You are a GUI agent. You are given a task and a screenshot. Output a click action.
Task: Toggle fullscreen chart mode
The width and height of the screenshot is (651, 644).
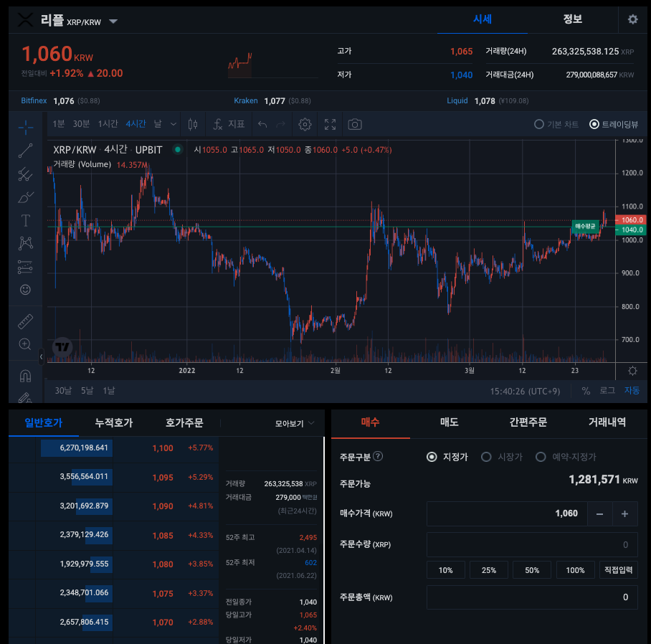click(x=330, y=124)
